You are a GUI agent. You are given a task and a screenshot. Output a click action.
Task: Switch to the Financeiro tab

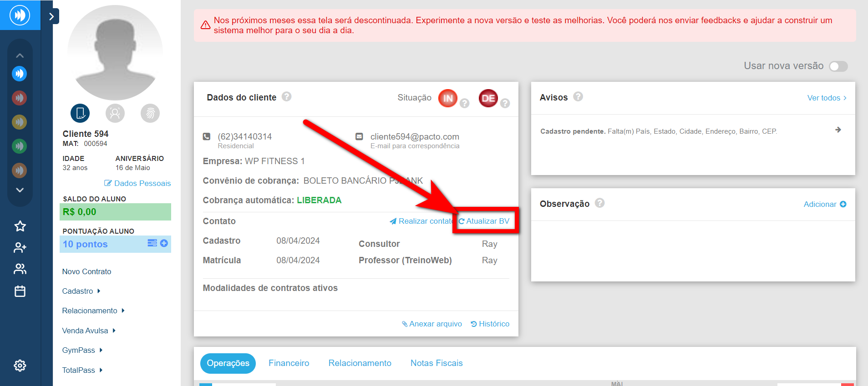(x=289, y=363)
